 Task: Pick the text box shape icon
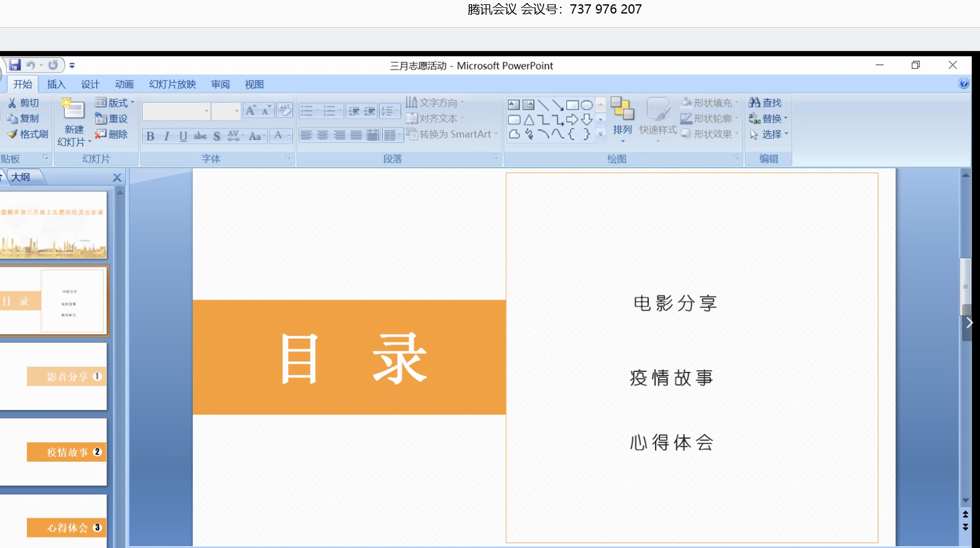pyautogui.click(x=513, y=105)
